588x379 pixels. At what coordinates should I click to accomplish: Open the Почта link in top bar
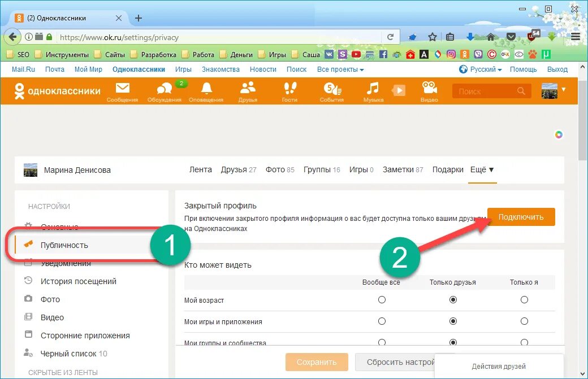(x=55, y=69)
